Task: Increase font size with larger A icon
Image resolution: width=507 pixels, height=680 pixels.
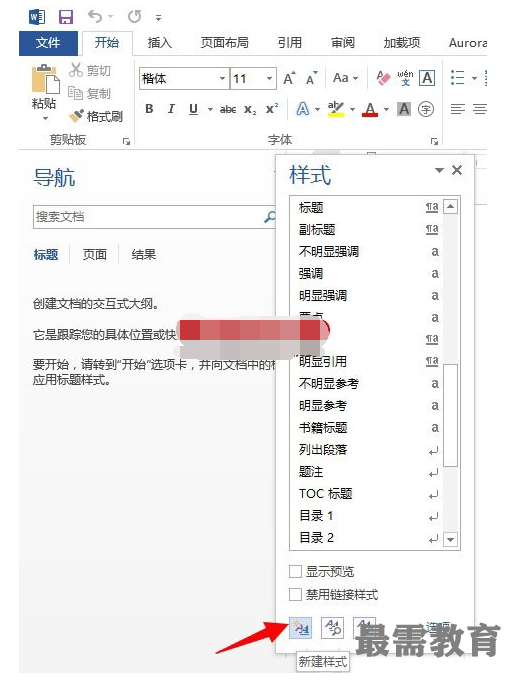Action: [289, 78]
